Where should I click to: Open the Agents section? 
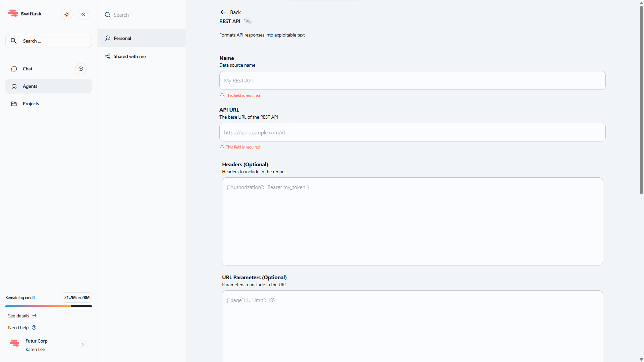point(30,86)
